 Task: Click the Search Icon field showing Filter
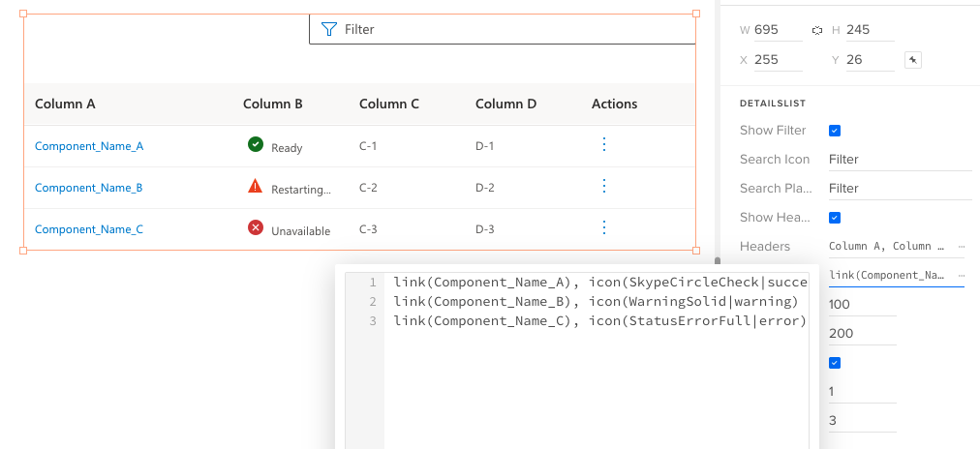pyautogui.click(x=899, y=160)
